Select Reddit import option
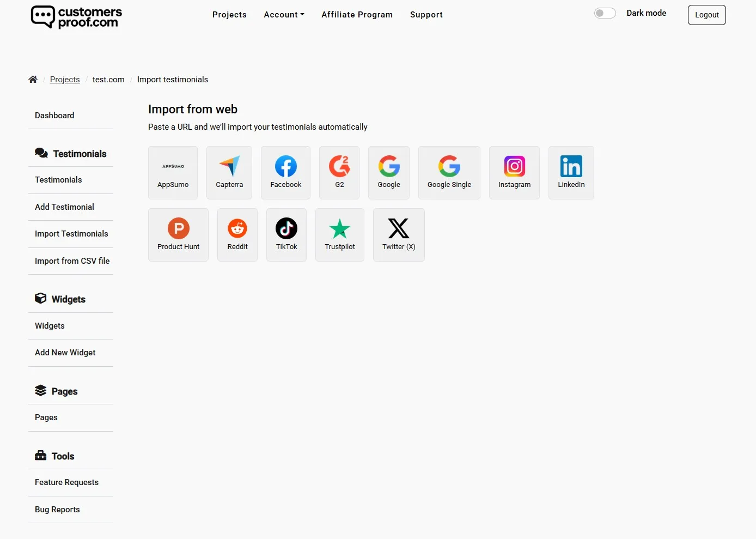The image size is (756, 539). [237, 234]
